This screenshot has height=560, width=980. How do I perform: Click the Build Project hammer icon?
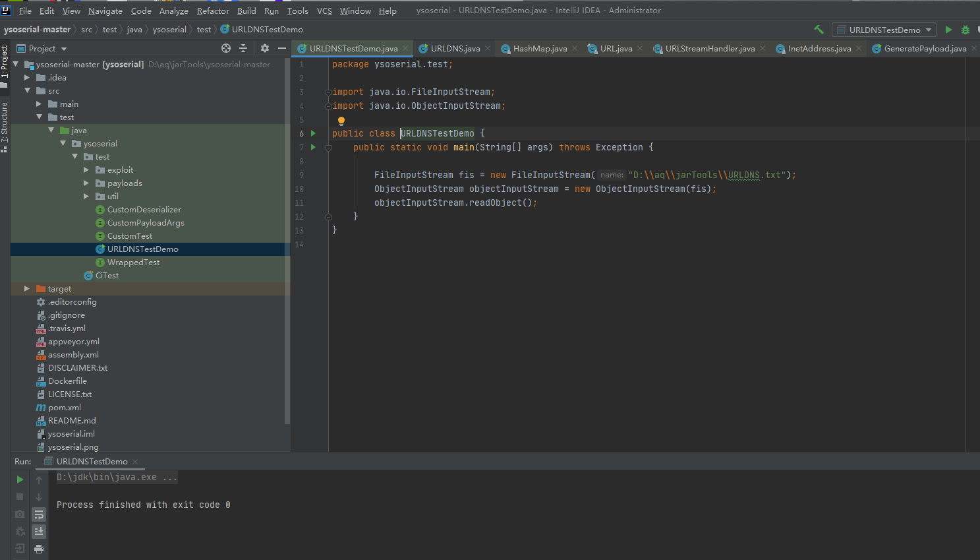coord(819,30)
